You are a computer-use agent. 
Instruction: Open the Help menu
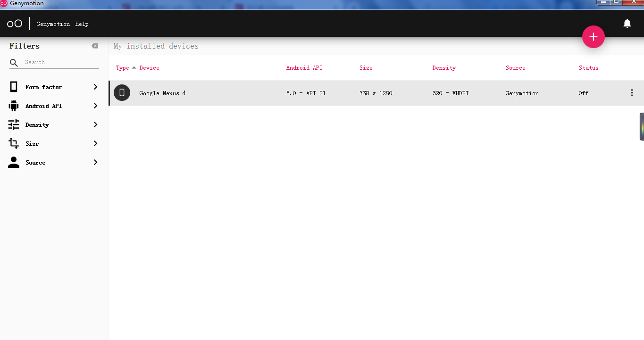82,24
